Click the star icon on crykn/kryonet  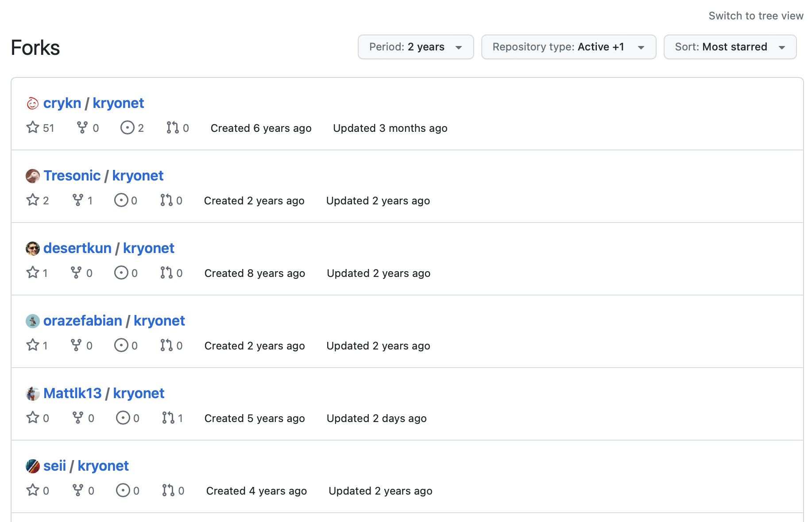(32, 127)
